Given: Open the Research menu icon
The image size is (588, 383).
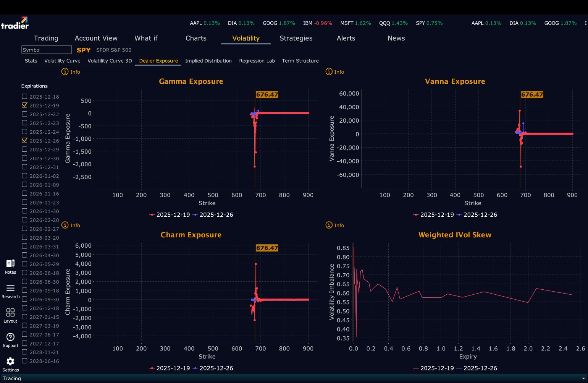Looking at the screenshot, I should (10, 288).
